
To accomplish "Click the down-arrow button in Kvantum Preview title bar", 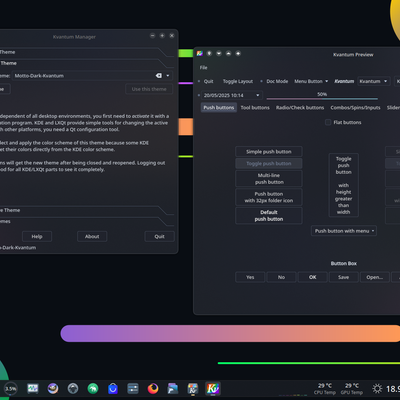I will click(219, 53).
